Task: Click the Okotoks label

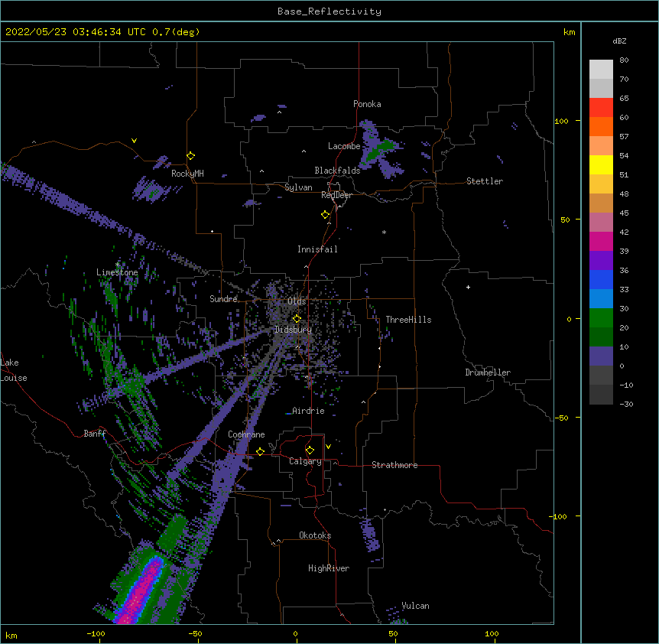Action: (x=315, y=535)
